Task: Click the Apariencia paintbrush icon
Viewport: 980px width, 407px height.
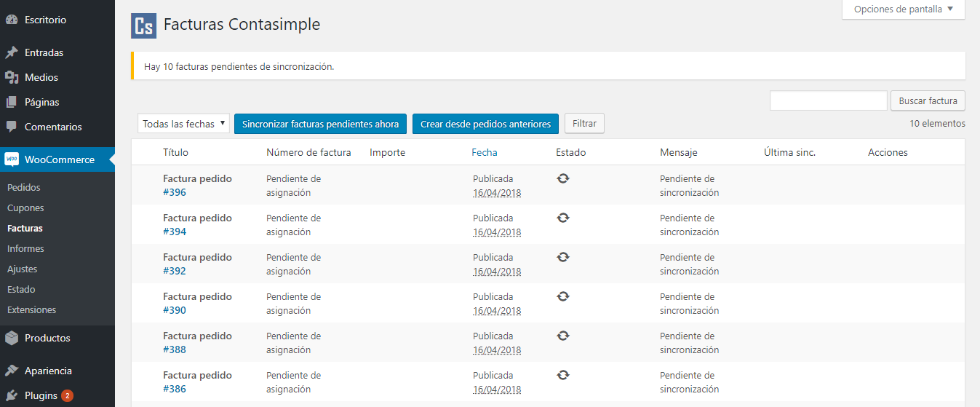Action: tap(12, 371)
